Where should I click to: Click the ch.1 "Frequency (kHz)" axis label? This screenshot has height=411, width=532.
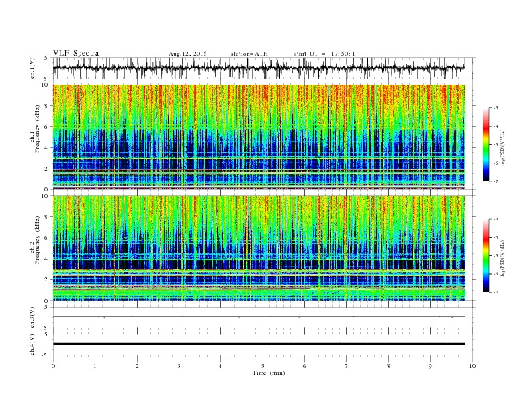(x=38, y=129)
